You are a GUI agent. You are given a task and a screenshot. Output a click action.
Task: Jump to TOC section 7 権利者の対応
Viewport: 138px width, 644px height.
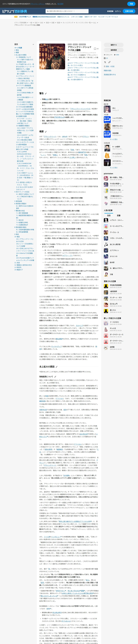(20, 211)
